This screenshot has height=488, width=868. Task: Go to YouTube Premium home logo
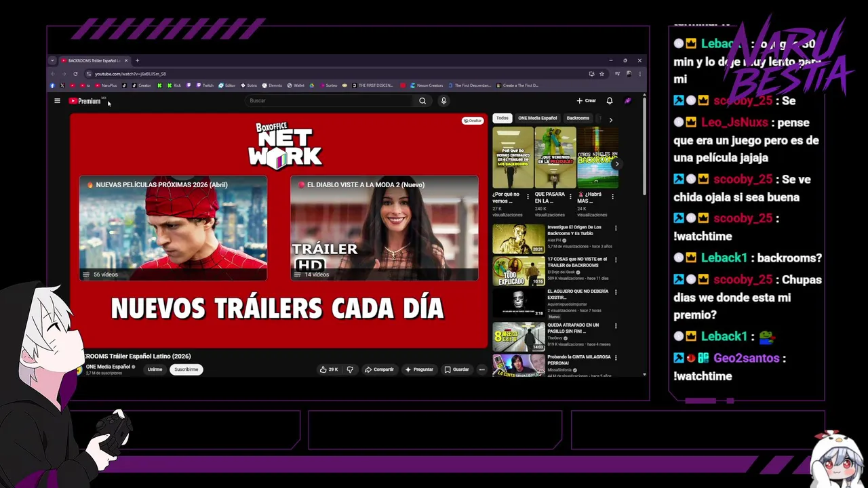85,101
